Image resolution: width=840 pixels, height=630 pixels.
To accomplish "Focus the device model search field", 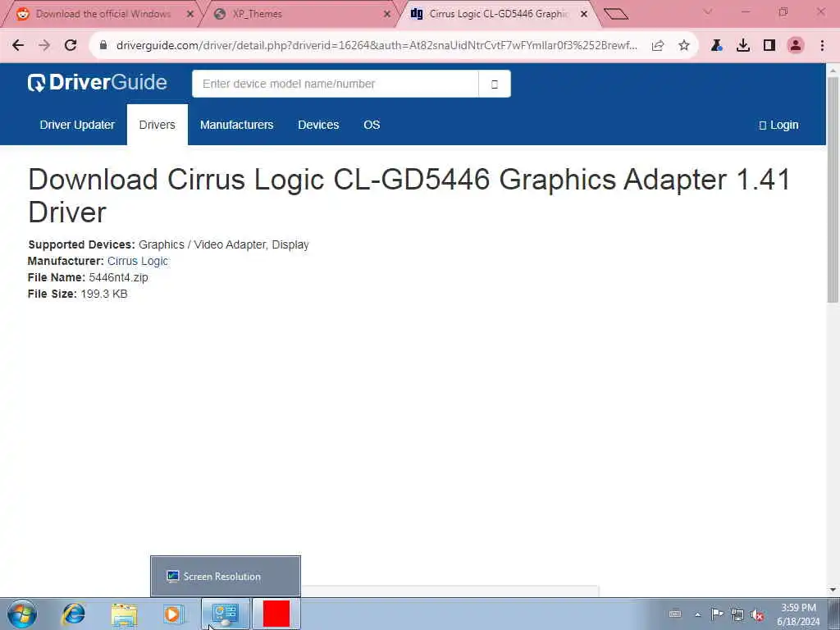I will point(335,84).
